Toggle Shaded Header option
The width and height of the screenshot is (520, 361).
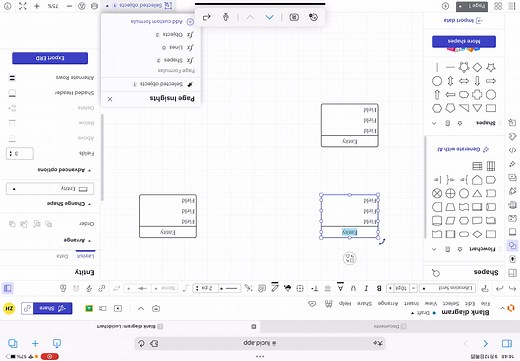coord(12,93)
